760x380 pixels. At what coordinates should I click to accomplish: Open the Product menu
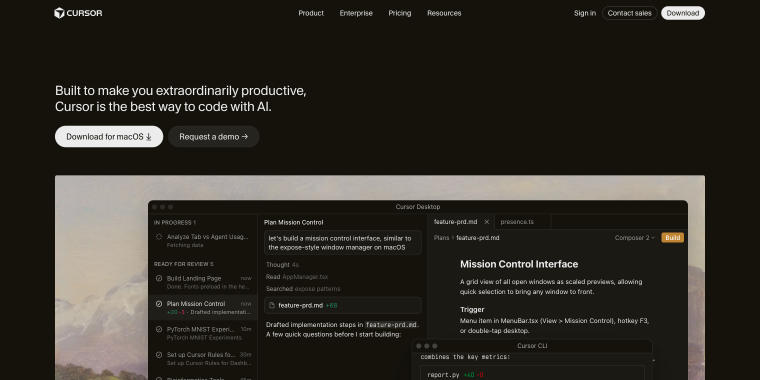point(311,13)
